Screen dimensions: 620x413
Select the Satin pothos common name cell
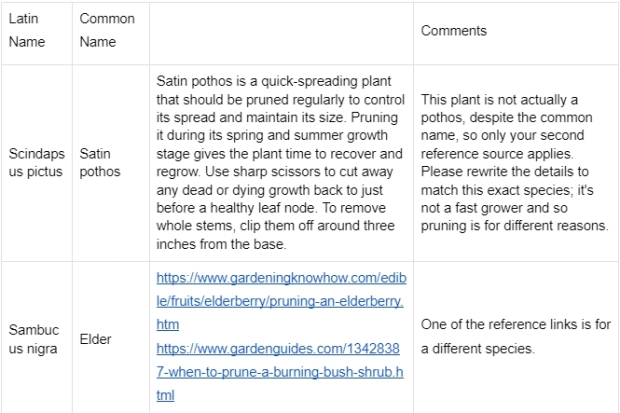111,163
